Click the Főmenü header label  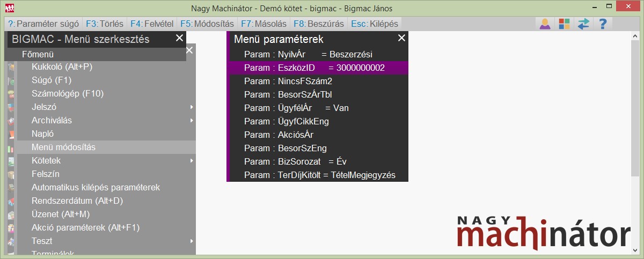point(38,54)
